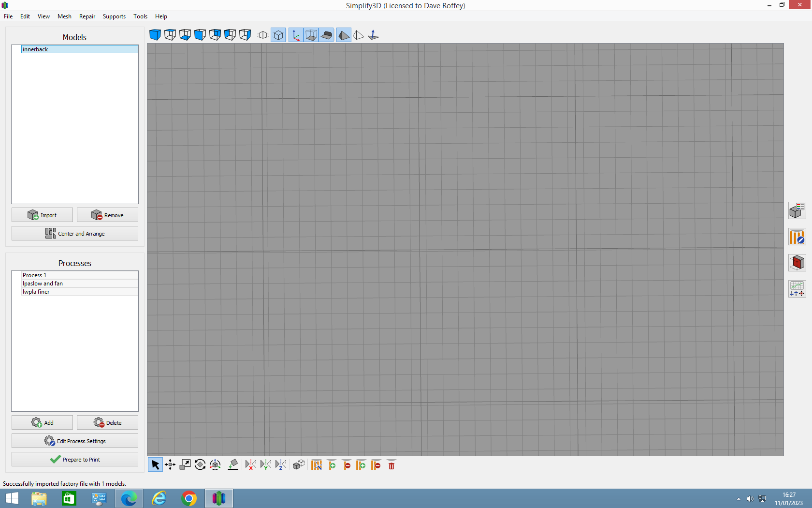
Task: Toggle solid model rendering
Action: pyautogui.click(x=344, y=35)
